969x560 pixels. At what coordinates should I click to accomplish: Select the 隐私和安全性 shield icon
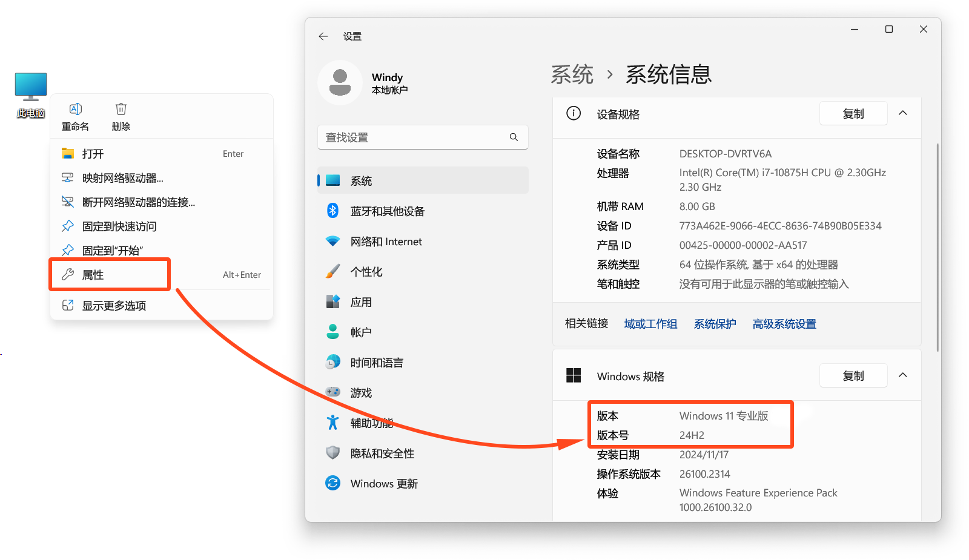[x=333, y=453]
